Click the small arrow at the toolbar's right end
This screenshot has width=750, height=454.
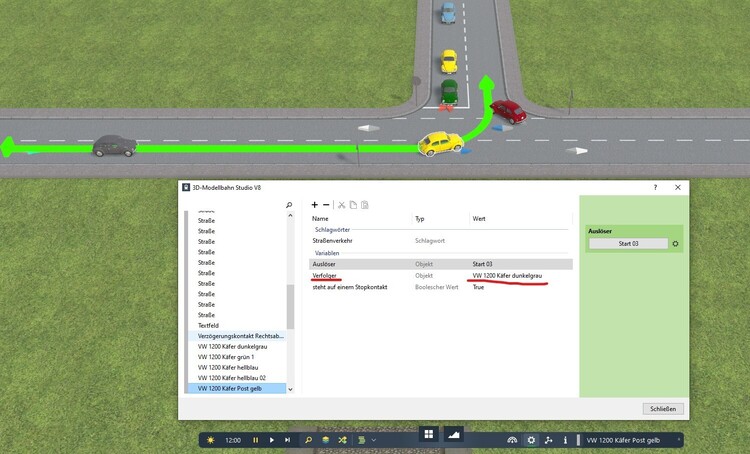pyautogui.click(x=678, y=439)
